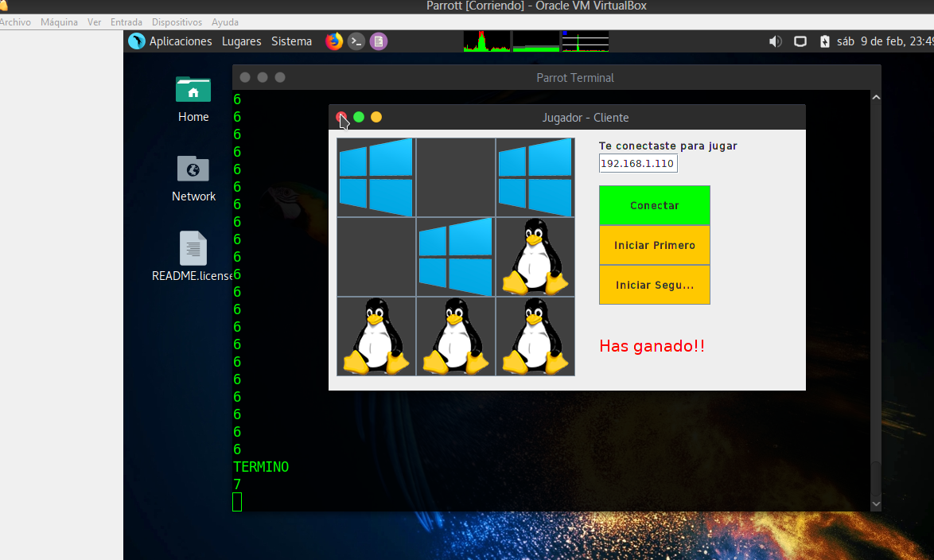Open VirtualBox Ayuda menu
The width and height of the screenshot is (934, 560).
pyautogui.click(x=225, y=22)
